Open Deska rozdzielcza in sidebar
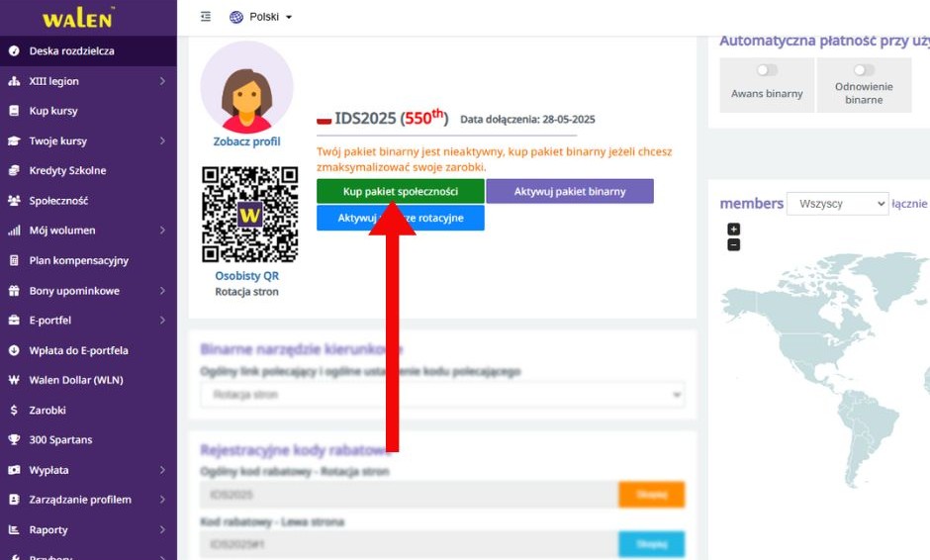Viewport: 930px width, 560px height. tap(71, 50)
